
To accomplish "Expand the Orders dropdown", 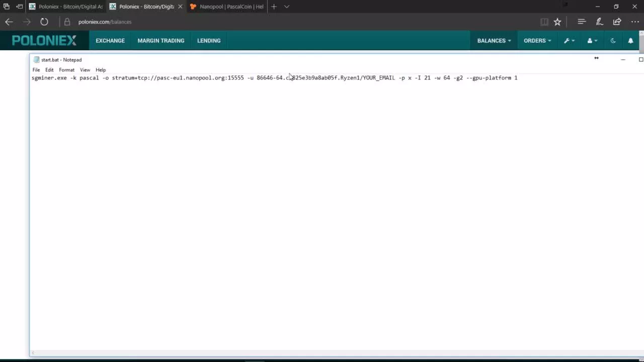I will [x=537, y=41].
